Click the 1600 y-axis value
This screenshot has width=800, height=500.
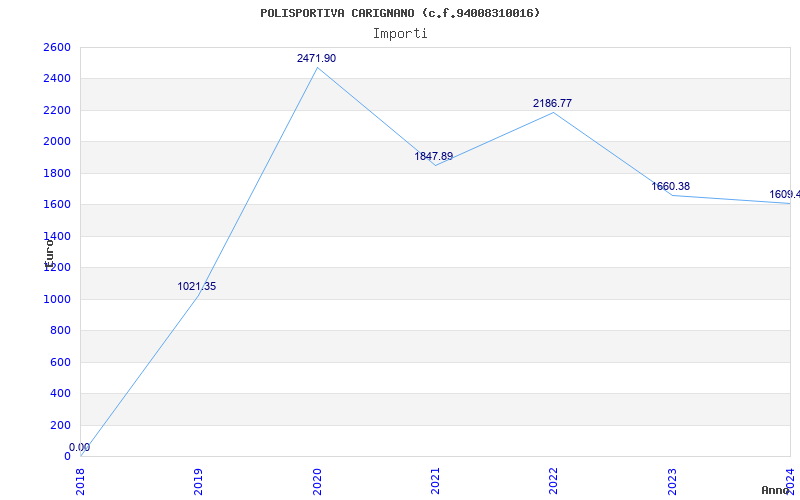click(x=57, y=205)
